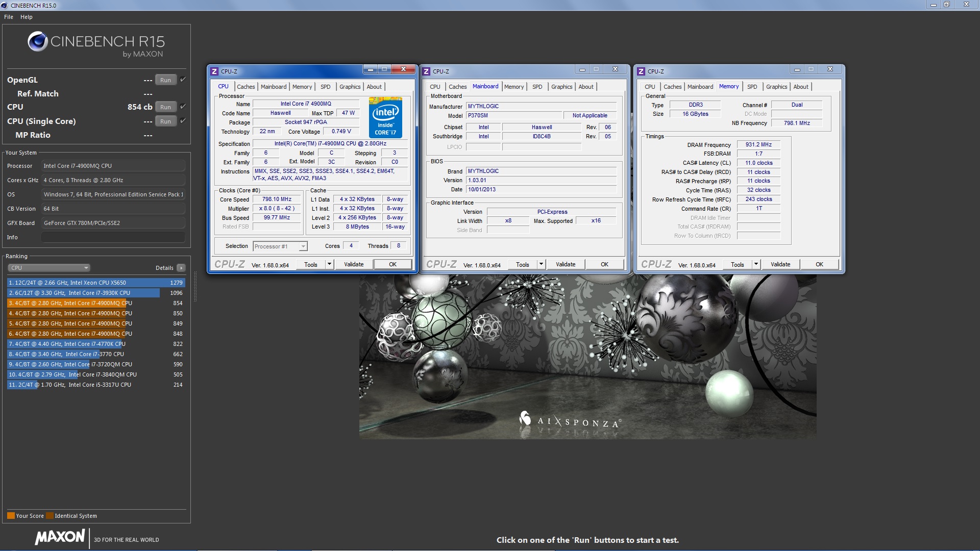980x551 pixels.
Task: Open CPU tab in the Memory CPU-Z window
Action: point(650,87)
